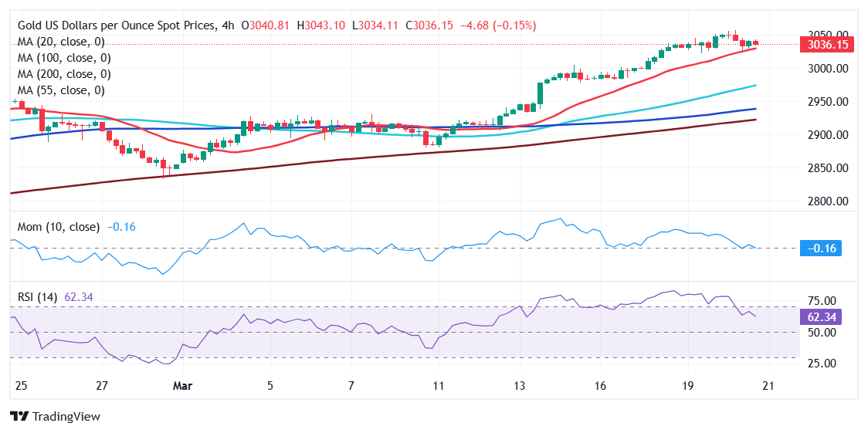Click the TradingView logo

(x=55, y=416)
